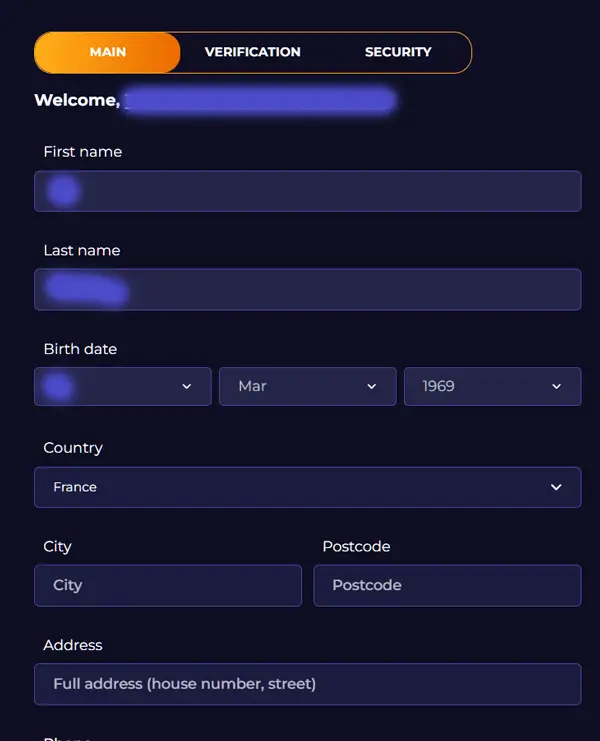Focus the First name text field
This screenshot has height=741, width=600.
pyautogui.click(x=307, y=191)
